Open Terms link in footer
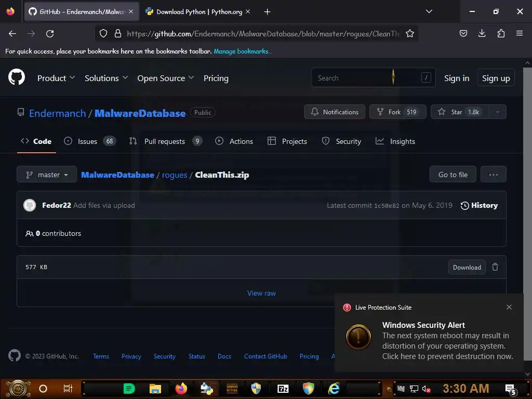This screenshot has height=399, width=532. [x=101, y=356]
